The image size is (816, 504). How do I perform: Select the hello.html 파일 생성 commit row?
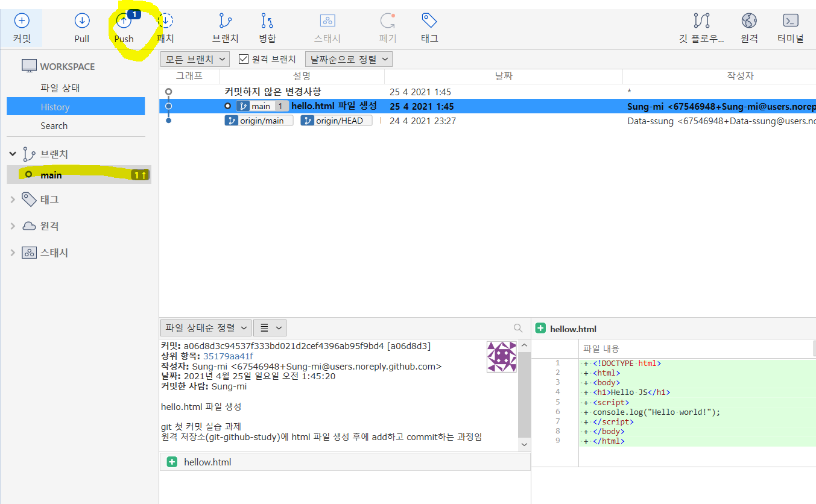487,106
